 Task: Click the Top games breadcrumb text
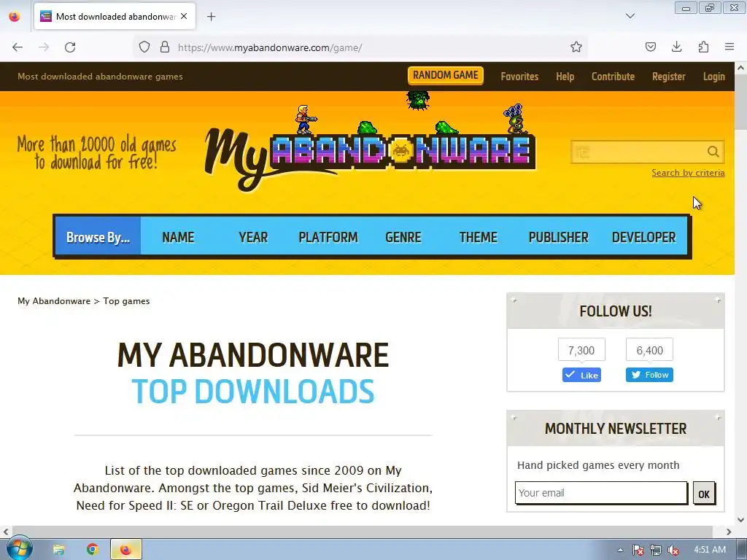126,301
